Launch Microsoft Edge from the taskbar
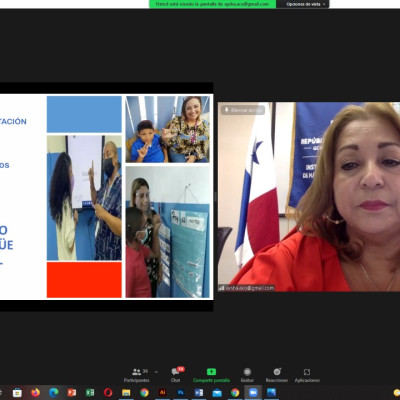 (53, 393)
